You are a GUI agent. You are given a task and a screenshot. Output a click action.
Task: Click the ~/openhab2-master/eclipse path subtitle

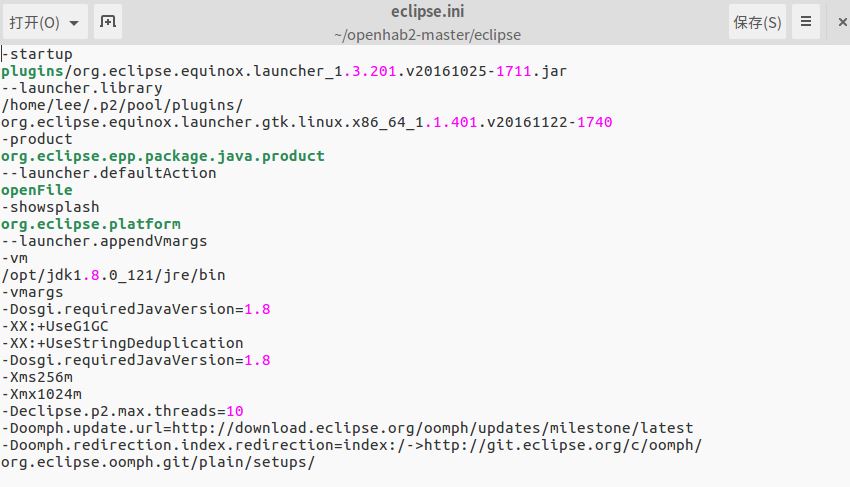(428, 35)
